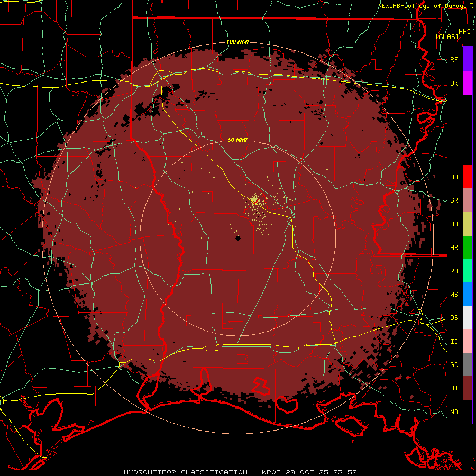Select the GC gray legend swatch
This screenshot has width=476, height=476.
(x=467, y=364)
